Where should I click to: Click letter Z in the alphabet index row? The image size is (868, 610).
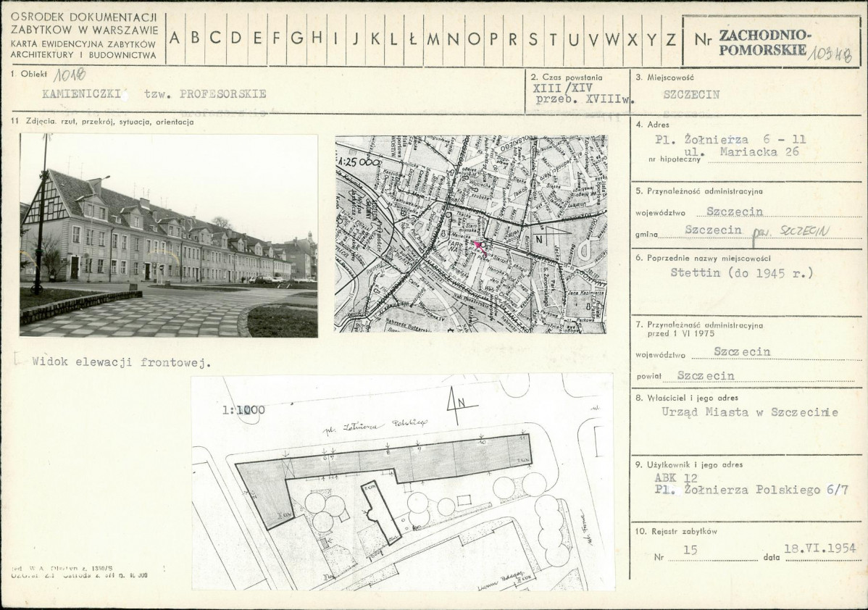(x=671, y=38)
